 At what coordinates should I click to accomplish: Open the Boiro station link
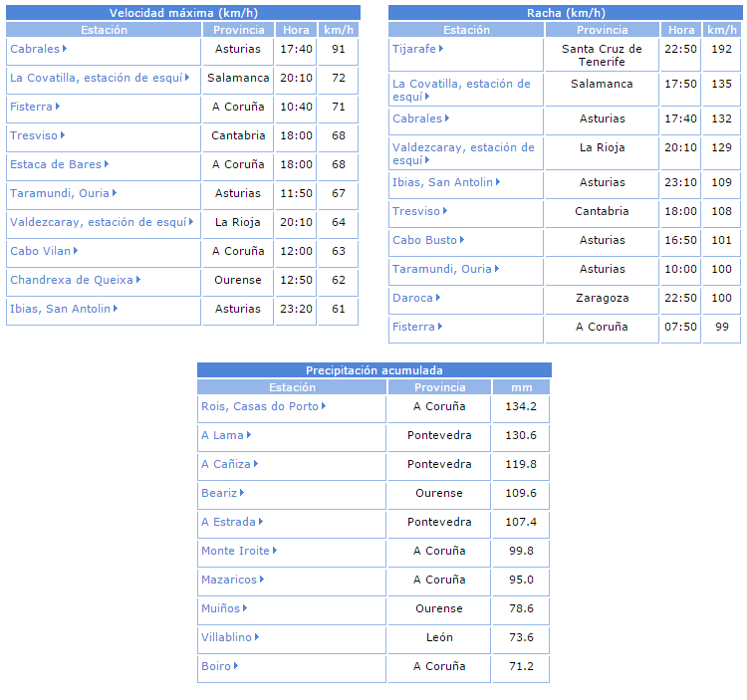coord(215,666)
